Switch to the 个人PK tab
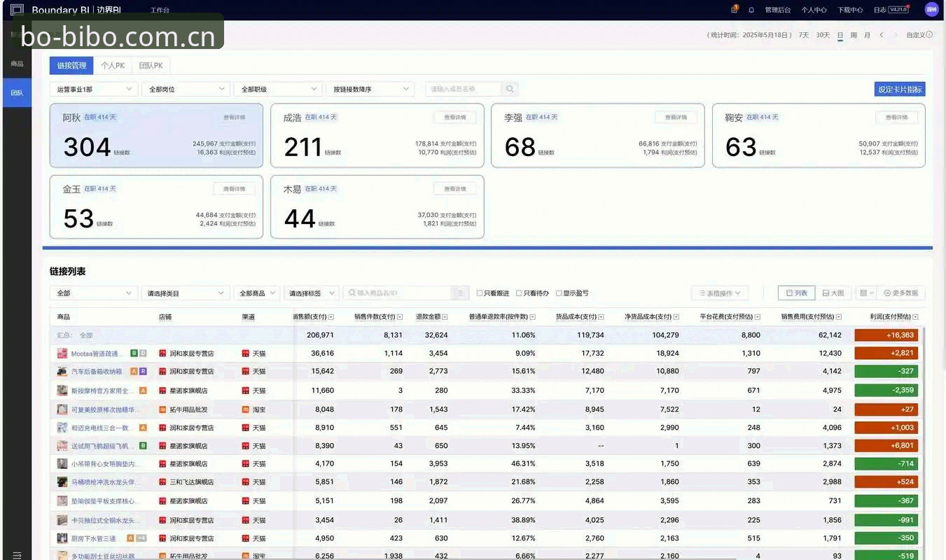 [x=113, y=66]
